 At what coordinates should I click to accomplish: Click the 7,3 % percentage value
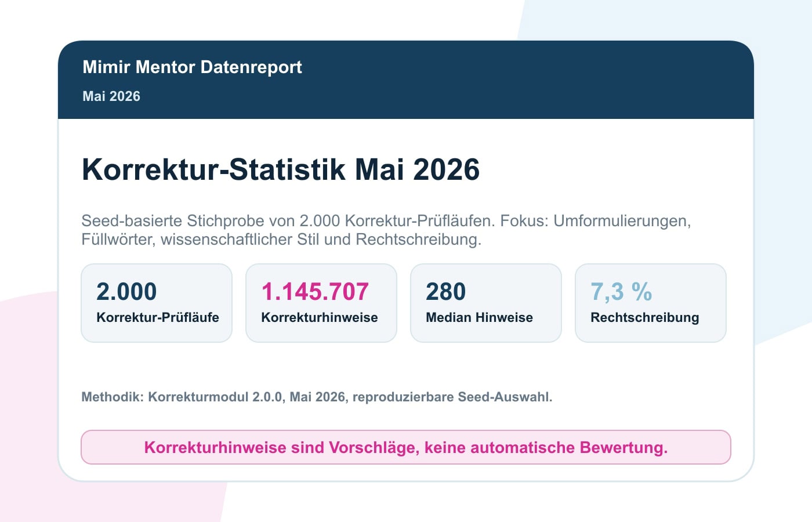pyautogui.click(x=621, y=292)
